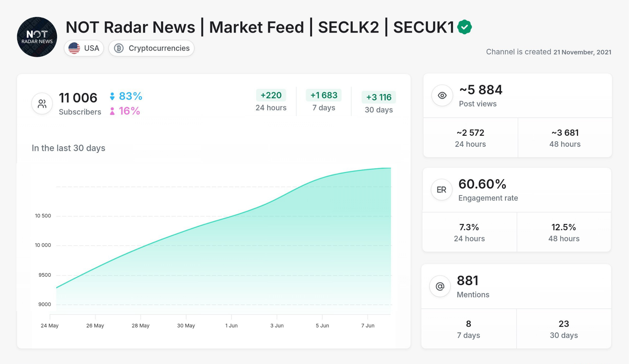Viewport: 629px width, 364px height.
Task: Click the 30 days mentions cell
Action: tap(564, 329)
